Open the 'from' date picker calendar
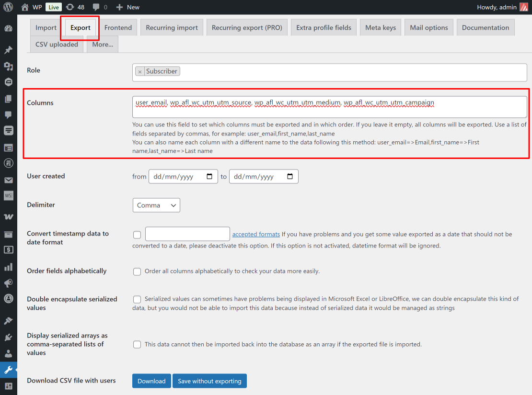The height and width of the screenshot is (395, 532). (209, 176)
